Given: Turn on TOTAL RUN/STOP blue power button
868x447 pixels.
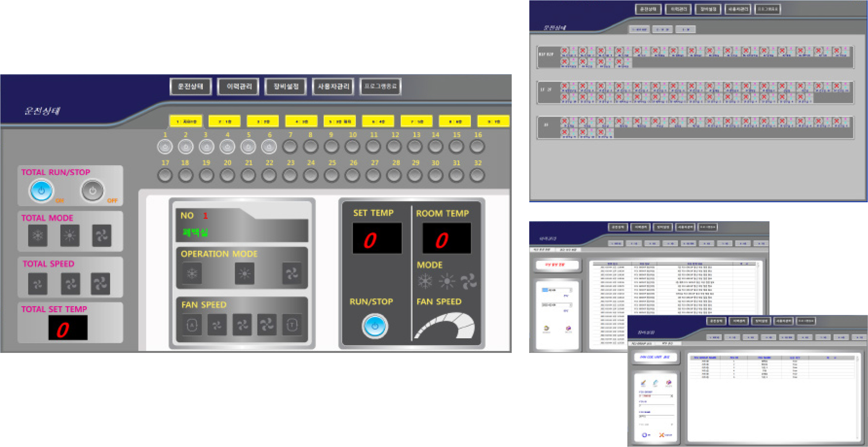Looking at the screenshot, I should tap(41, 191).
